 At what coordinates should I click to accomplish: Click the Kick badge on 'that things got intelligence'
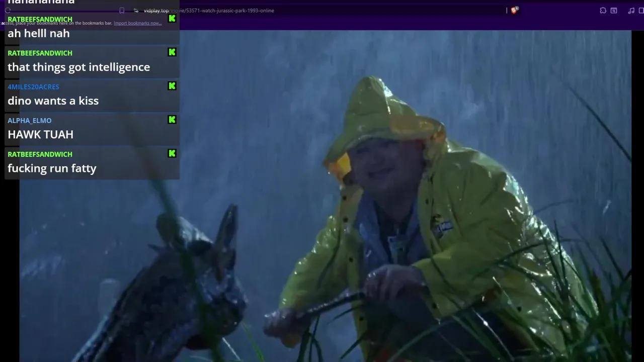(172, 52)
